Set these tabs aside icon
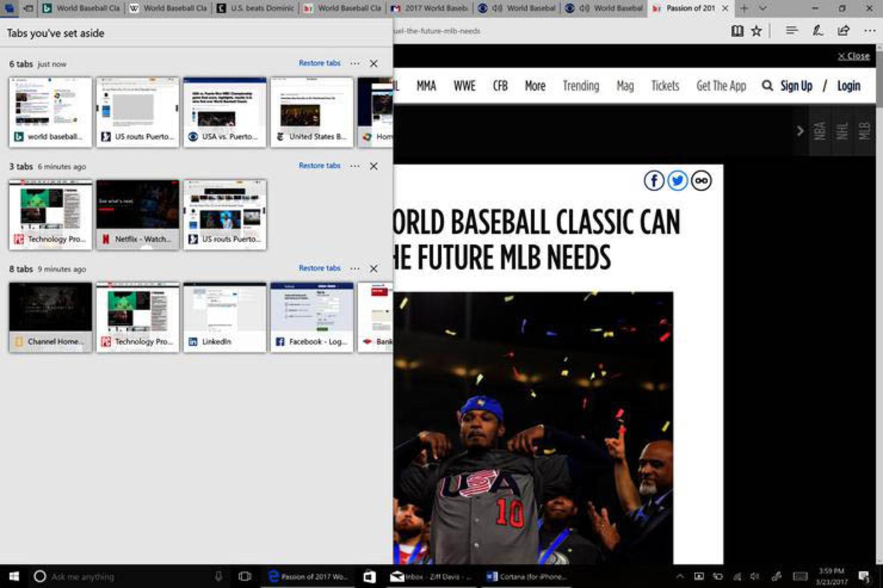 (x=29, y=8)
